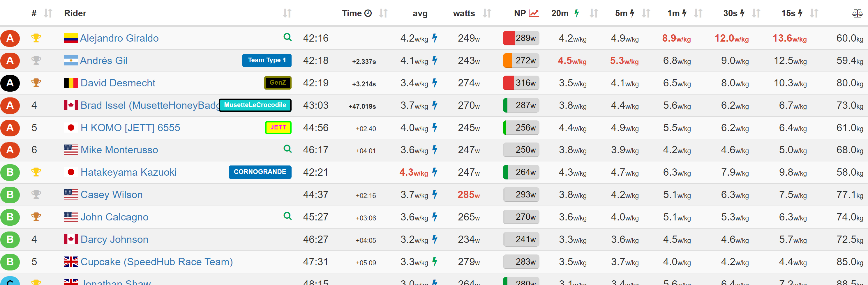Open Hatakeyama Kazuoki rider profile link
The height and width of the screenshot is (285, 868).
128,172
